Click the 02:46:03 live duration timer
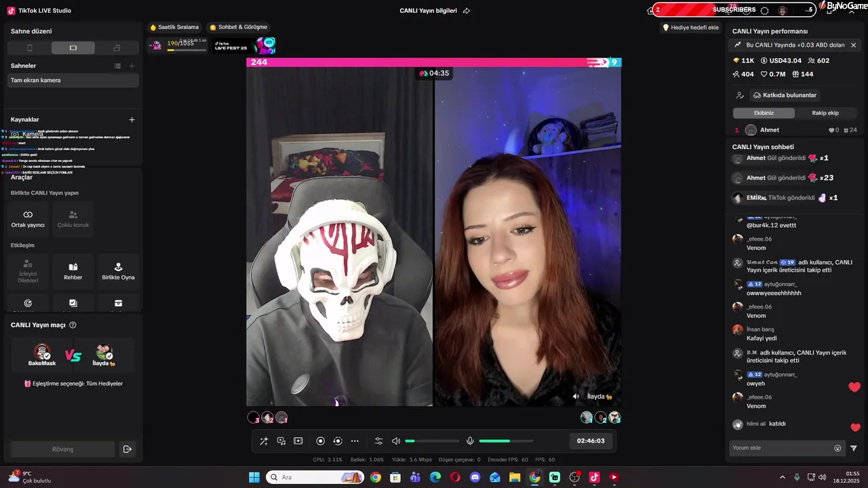Viewport: 868px width, 488px height. (x=591, y=441)
